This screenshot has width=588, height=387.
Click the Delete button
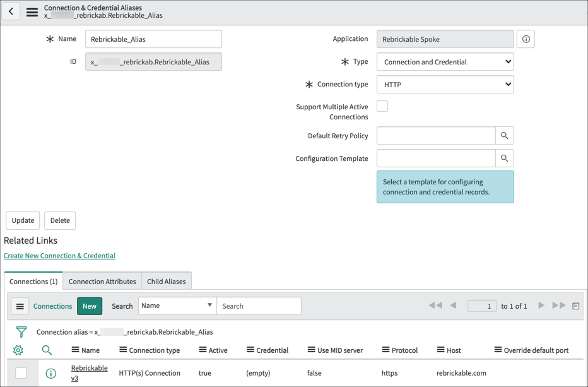(x=60, y=220)
